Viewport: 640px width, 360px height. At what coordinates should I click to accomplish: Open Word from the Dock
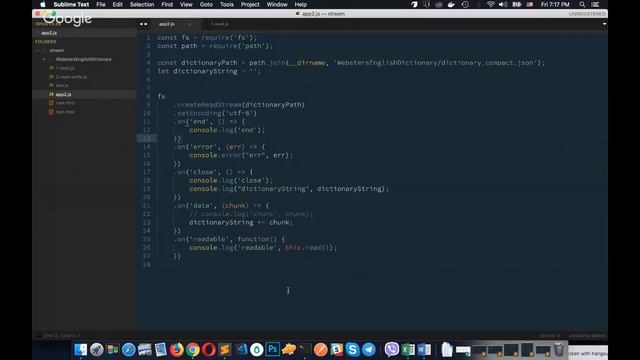click(x=424, y=350)
